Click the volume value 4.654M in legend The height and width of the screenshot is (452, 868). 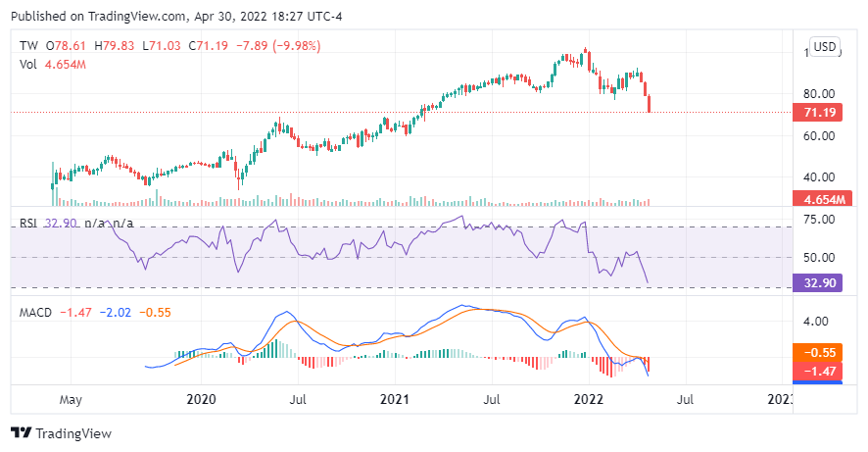pyautogui.click(x=66, y=65)
